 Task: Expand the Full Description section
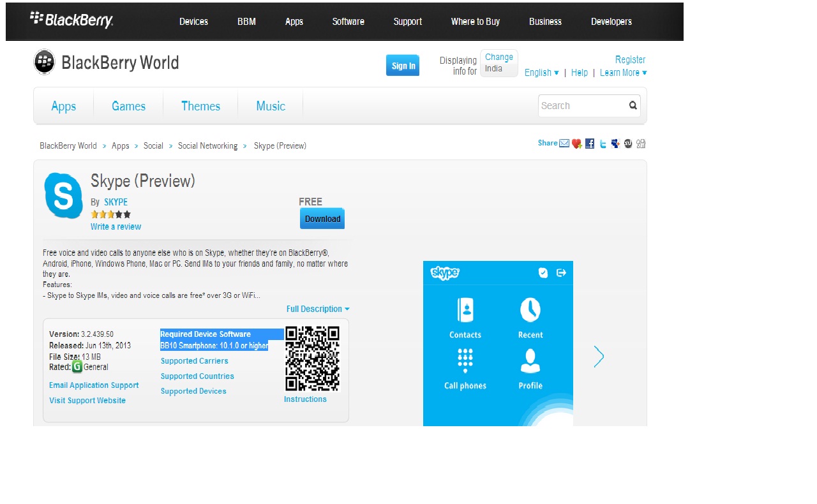318,309
